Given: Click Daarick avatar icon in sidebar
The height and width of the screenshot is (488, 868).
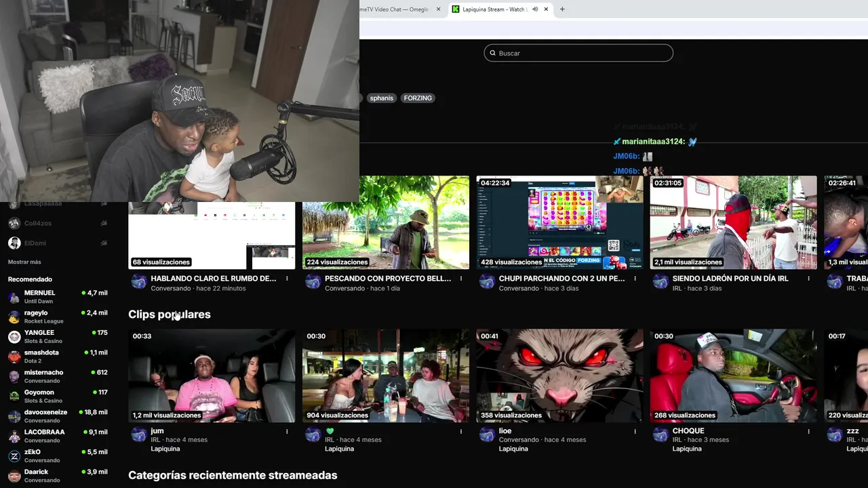Looking at the screenshot, I should tap(14, 476).
